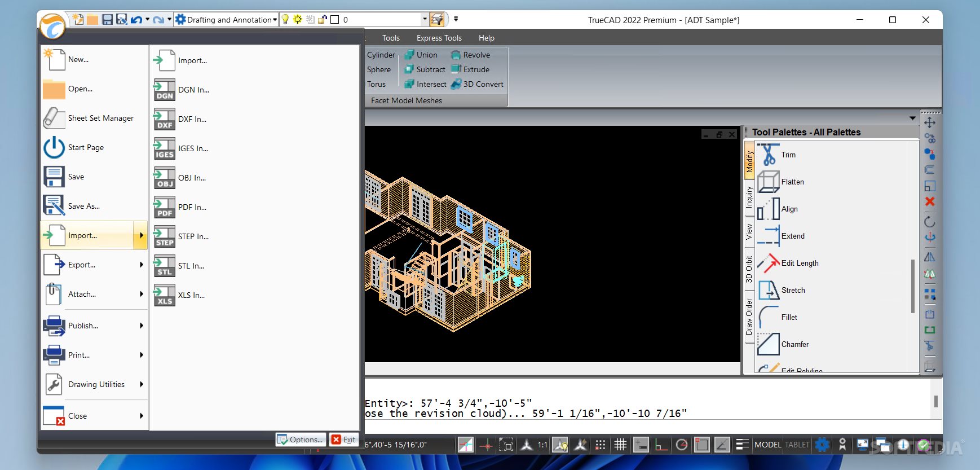The width and height of the screenshot is (980, 470).
Task: Toggle layer lock padlock icon
Action: tap(323, 19)
